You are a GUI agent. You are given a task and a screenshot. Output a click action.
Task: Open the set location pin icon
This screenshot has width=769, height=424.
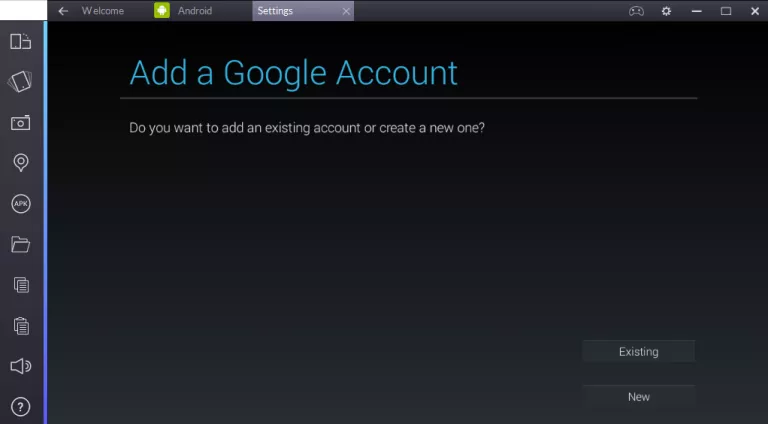tap(21, 163)
